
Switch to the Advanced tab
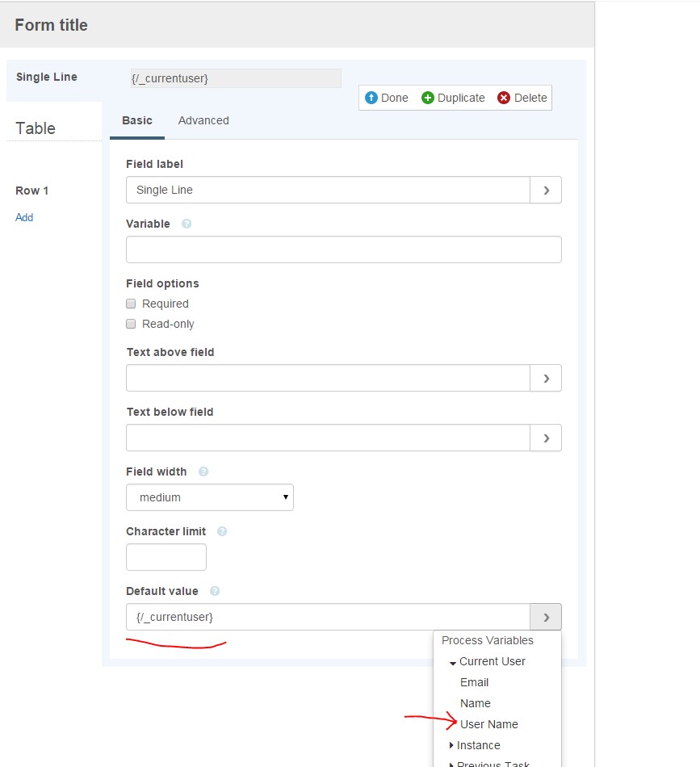click(x=203, y=120)
